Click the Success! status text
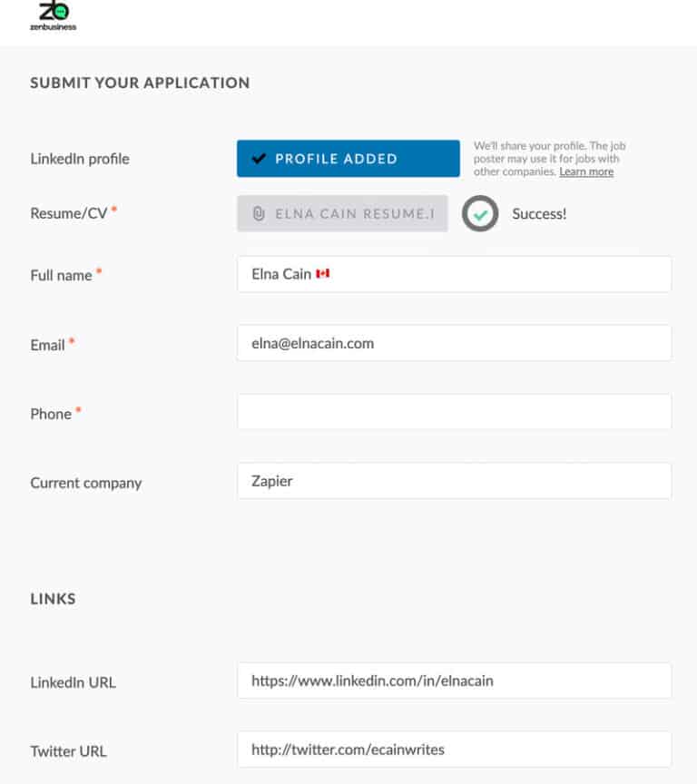 click(x=539, y=214)
